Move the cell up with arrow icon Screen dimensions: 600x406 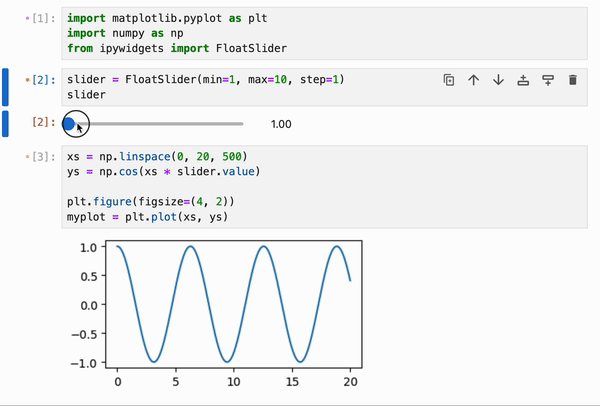pos(474,80)
